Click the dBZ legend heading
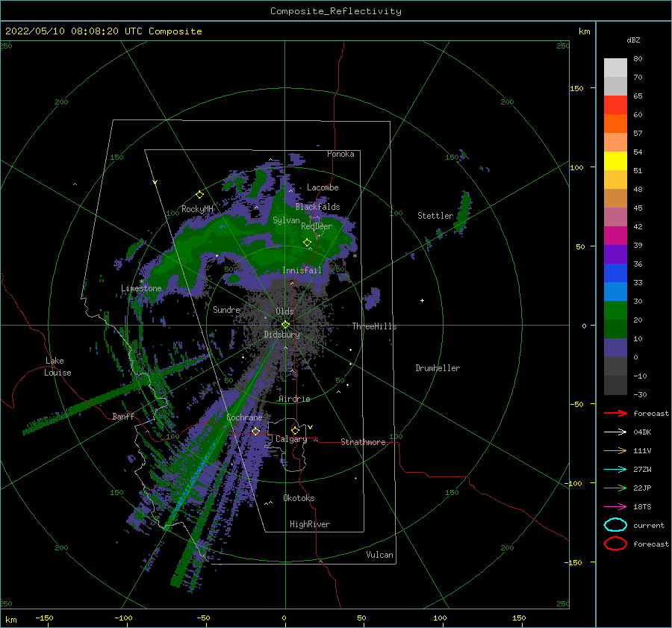The image size is (672, 628). coord(633,40)
